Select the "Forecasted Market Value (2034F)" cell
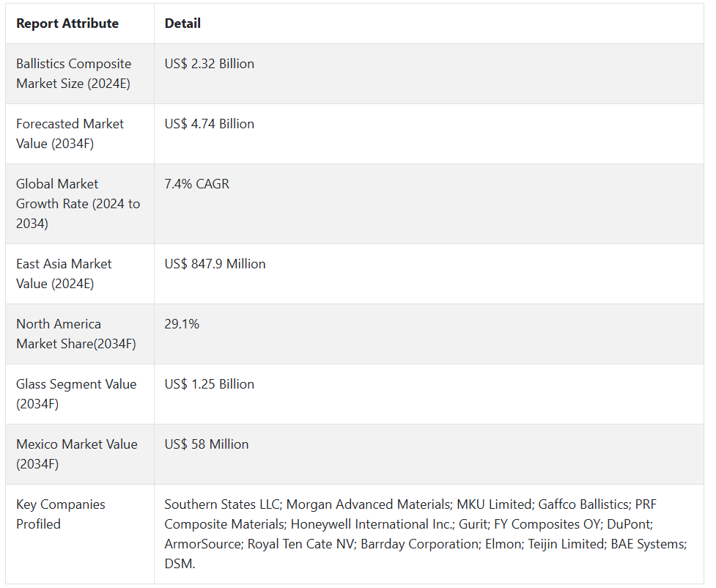 coord(70,133)
